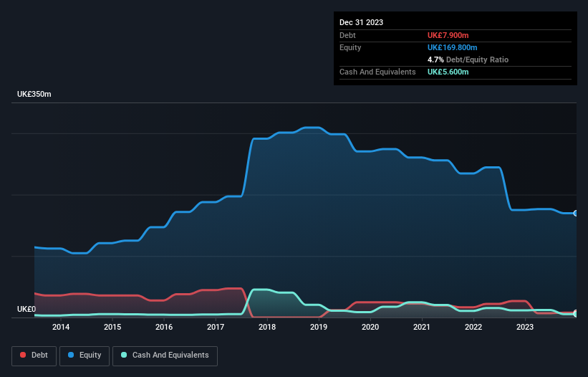This screenshot has height=377, width=588.
Task: Click the 2019 x-axis label
Action: click(319, 327)
